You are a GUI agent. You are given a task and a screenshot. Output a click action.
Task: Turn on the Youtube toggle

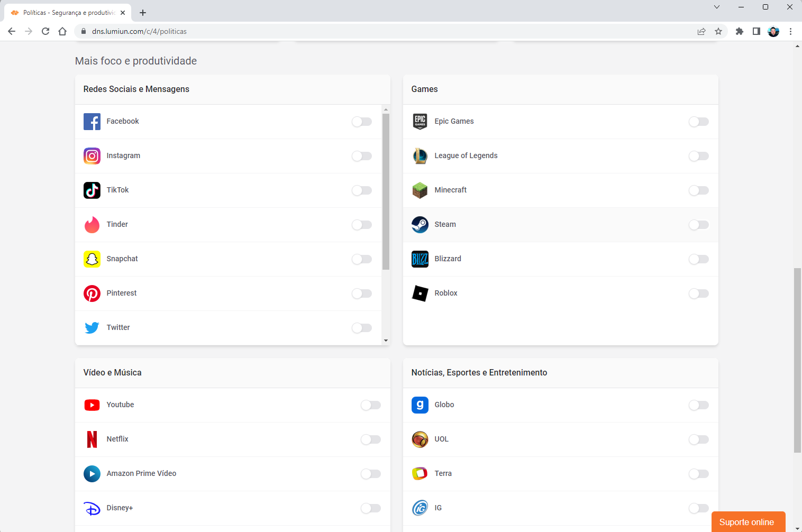tap(371, 405)
